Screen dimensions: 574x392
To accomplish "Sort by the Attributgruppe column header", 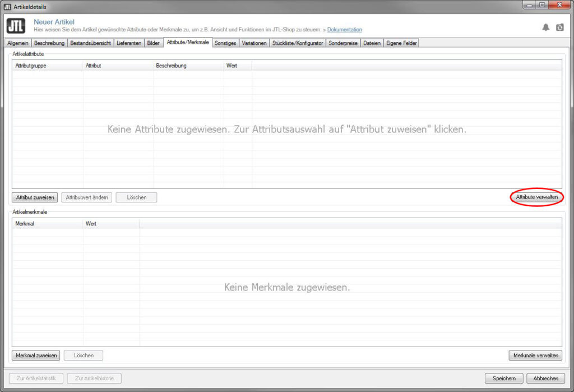I will tap(47, 66).
